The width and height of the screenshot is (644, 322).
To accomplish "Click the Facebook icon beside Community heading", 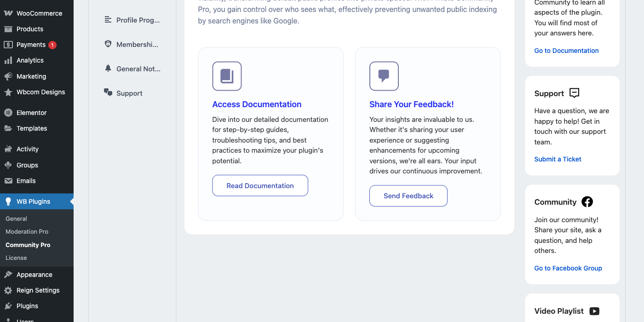I will (x=587, y=201).
